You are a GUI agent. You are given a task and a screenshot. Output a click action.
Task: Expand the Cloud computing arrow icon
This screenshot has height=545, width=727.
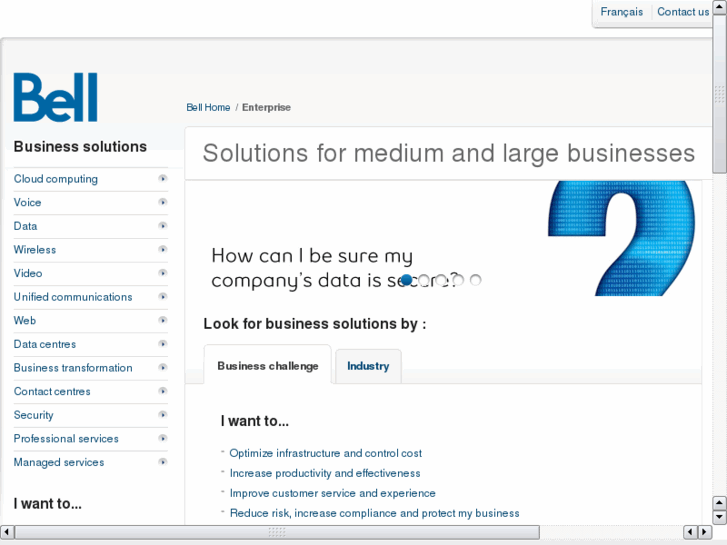coord(163,179)
